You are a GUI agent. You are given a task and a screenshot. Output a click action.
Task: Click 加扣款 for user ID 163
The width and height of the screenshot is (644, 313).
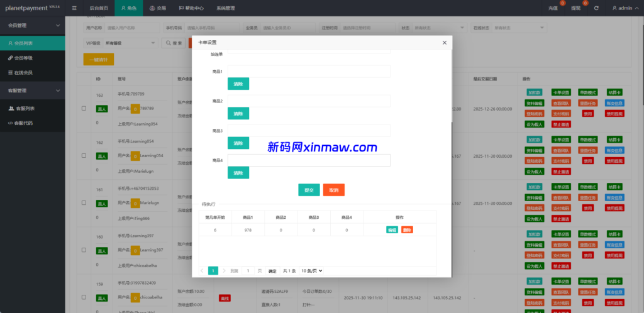pos(535,93)
